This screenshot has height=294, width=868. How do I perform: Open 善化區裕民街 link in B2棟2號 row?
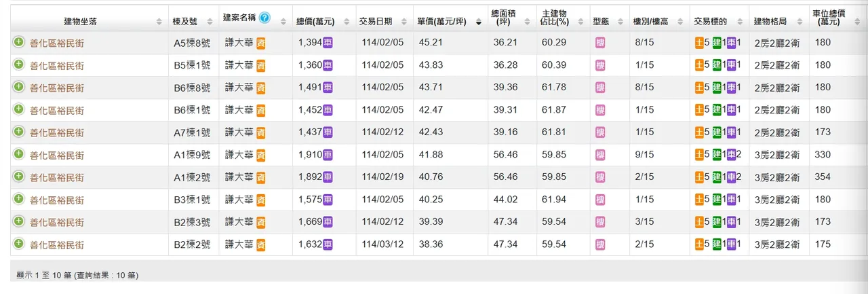pyautogui.click(x=57, y=244)
